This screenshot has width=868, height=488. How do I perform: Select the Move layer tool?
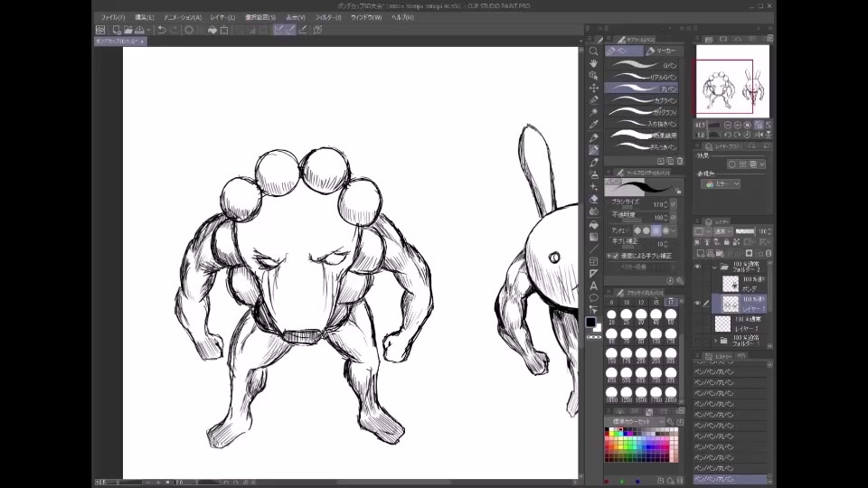pyautogui.click(x=593, y=88)
